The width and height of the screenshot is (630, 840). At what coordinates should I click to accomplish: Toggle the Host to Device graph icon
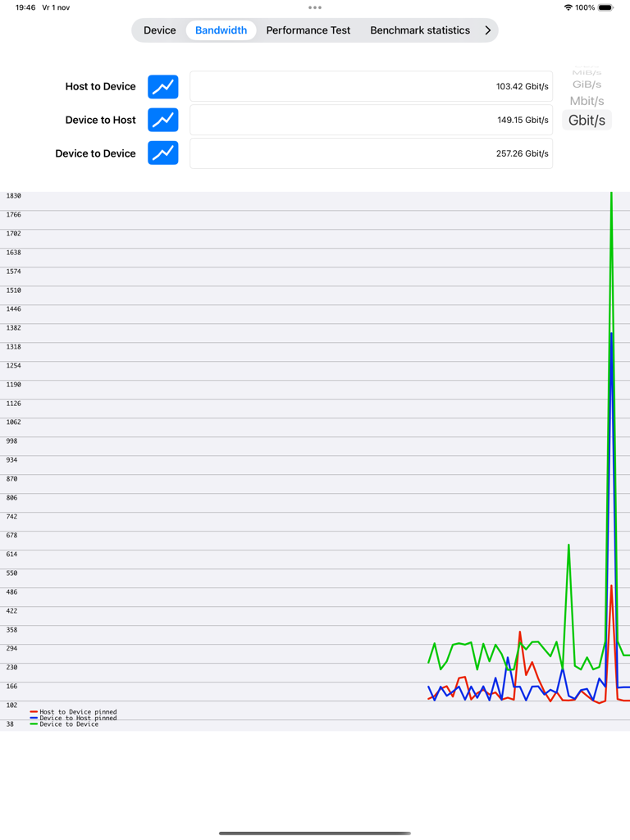163,86
